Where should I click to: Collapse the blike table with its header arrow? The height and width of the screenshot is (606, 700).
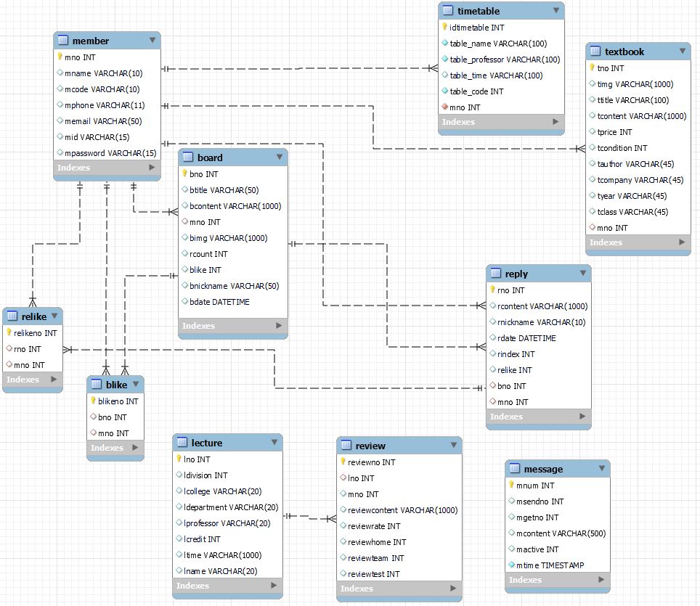(x=136, y=384)
